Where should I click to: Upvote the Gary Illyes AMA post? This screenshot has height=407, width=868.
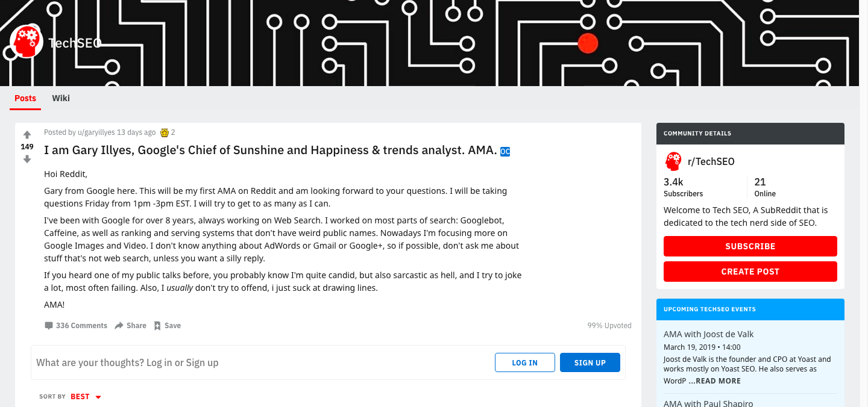click(x=27, y=135)
